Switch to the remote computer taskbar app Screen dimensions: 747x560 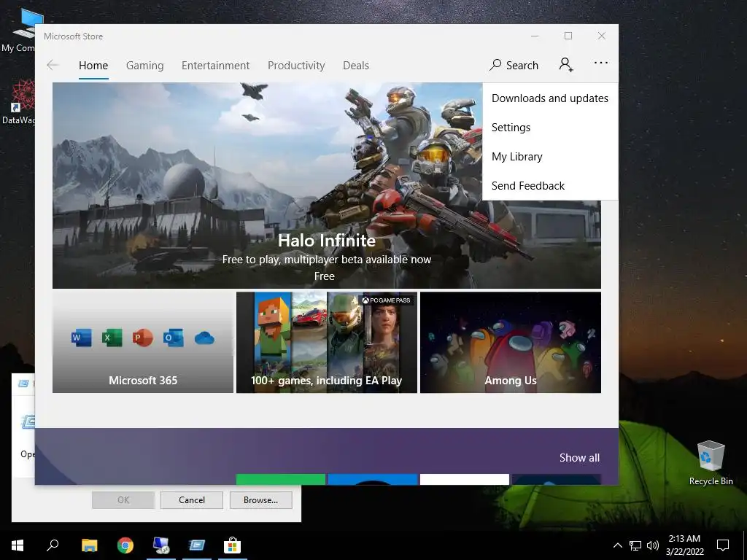point(161,545)
